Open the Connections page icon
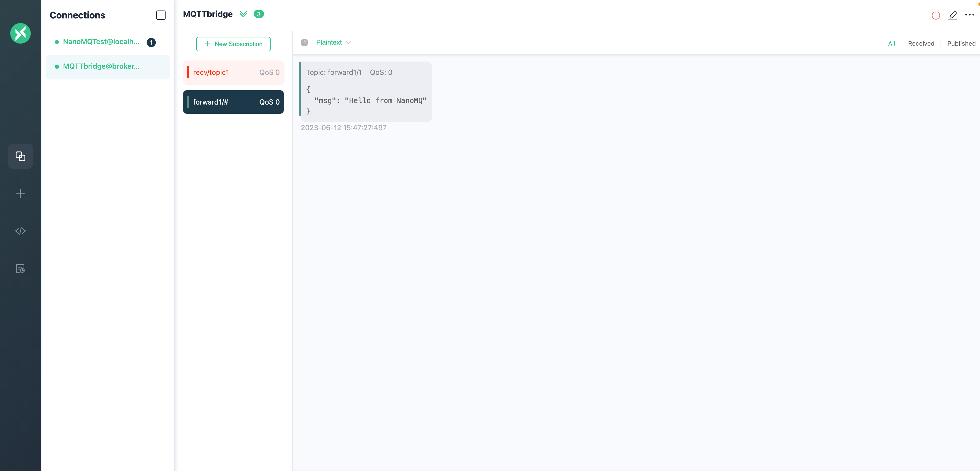980x471 pixels. (x=20, y=156)
